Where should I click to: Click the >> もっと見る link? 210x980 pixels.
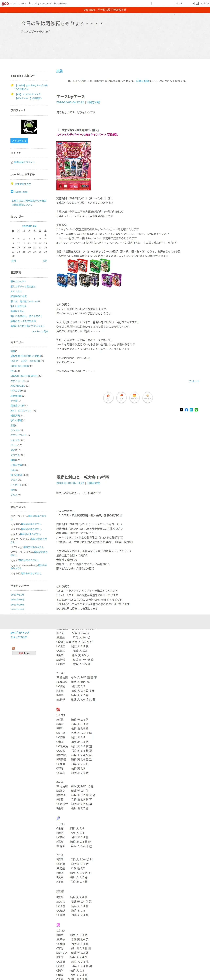pos(40,331)
